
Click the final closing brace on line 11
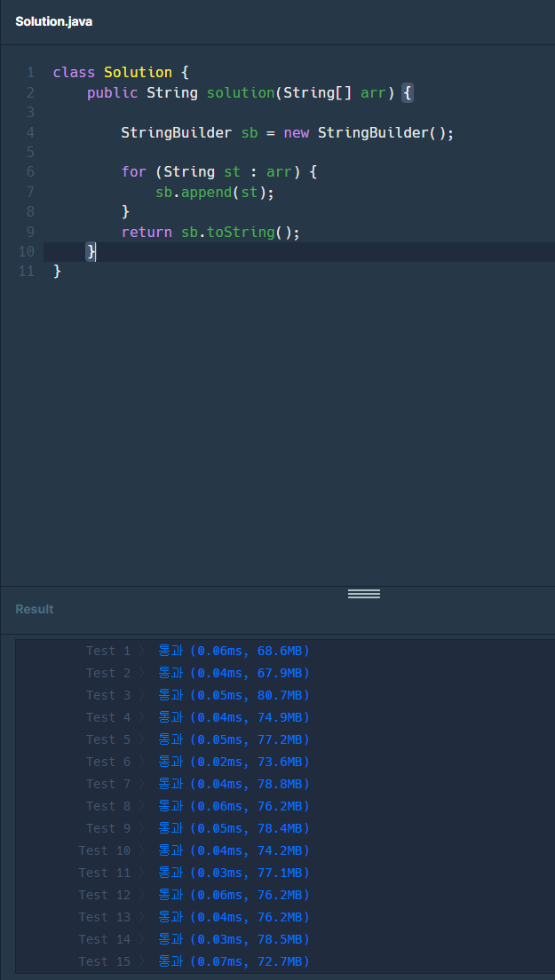pos(58,272)
